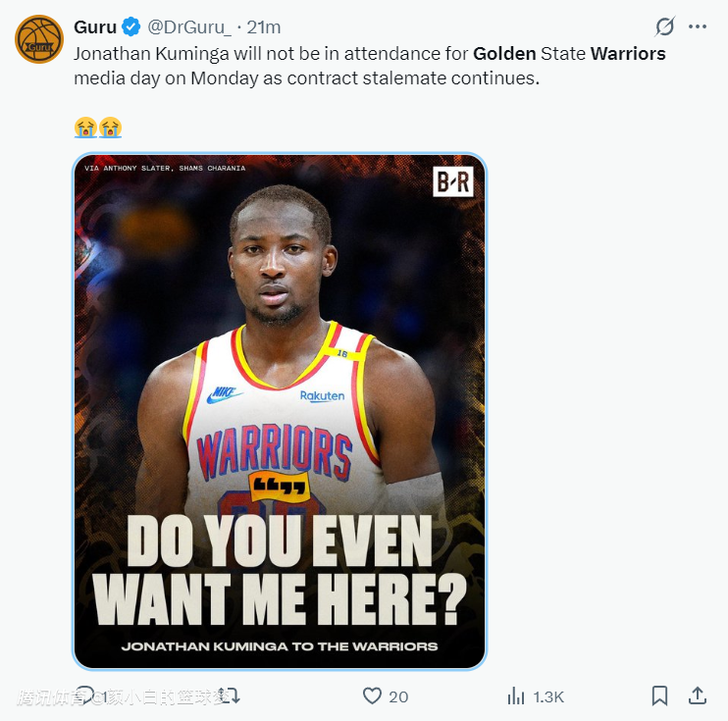Viewport: 728px width, 721px height.
Task: Open Grok explain icon on tweet
Action: click(x=665, y=26)
